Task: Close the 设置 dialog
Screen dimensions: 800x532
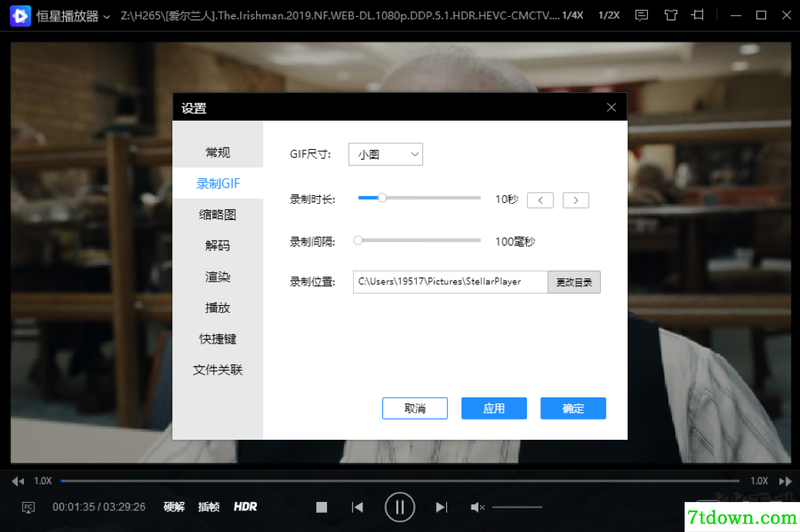Action: tap(612, 107)
